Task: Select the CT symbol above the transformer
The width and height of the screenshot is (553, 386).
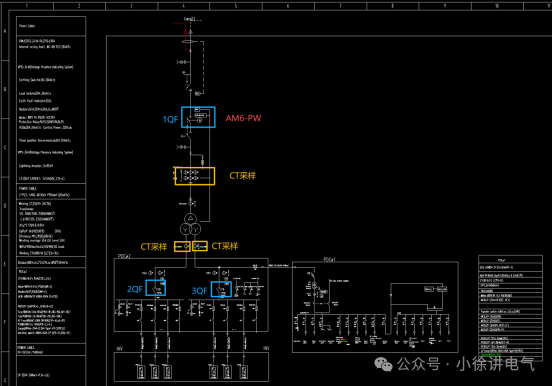Action: pyautogui.click(x=195, y=176)
